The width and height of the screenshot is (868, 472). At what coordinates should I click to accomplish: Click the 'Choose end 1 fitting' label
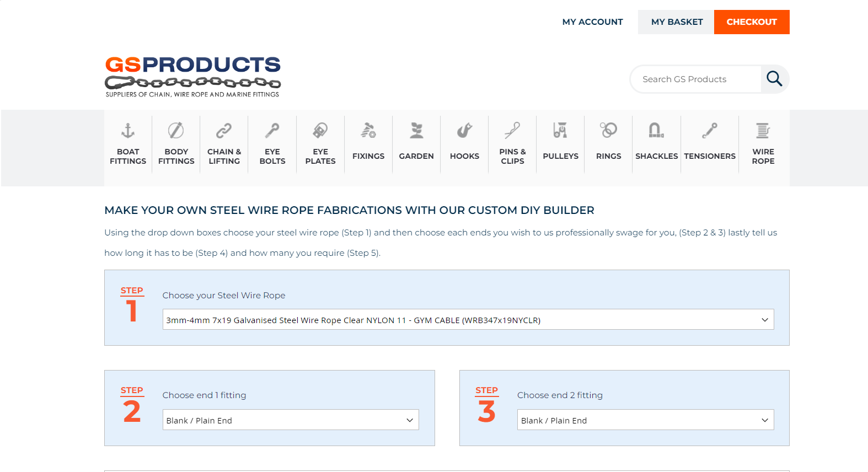point(204,395)
